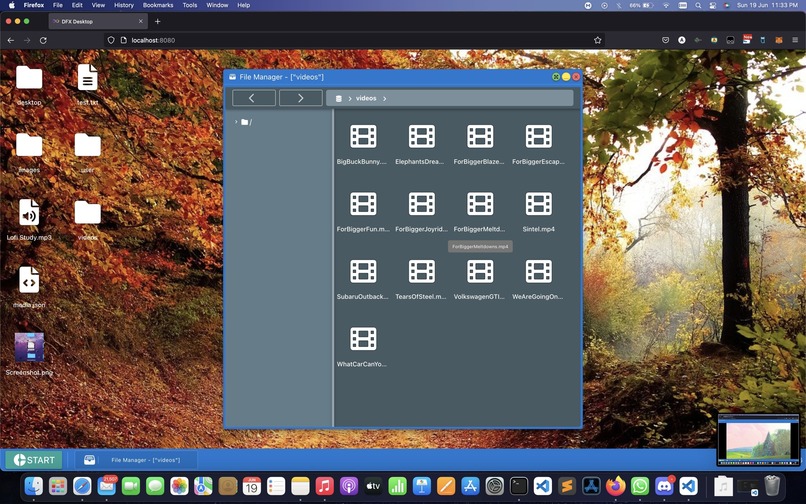Select the ForBiggerMeltdowns video file icon

[480, 204]
